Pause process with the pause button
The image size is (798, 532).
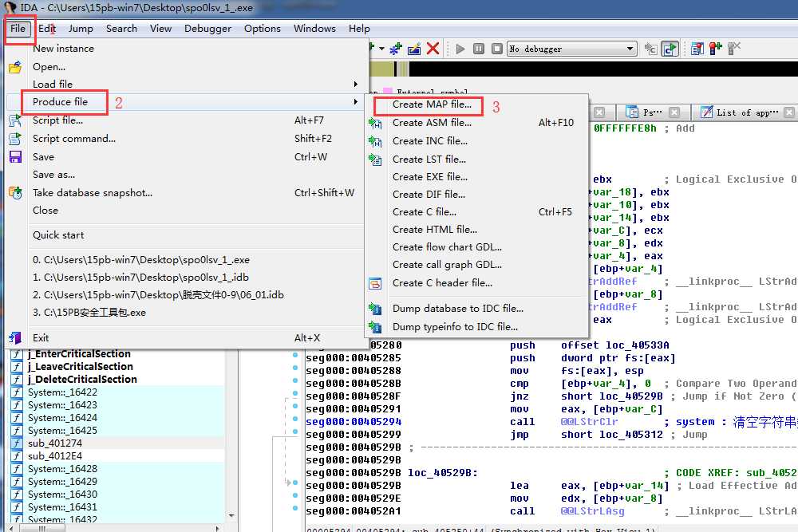pyautogui.click(x=479, y=49)
